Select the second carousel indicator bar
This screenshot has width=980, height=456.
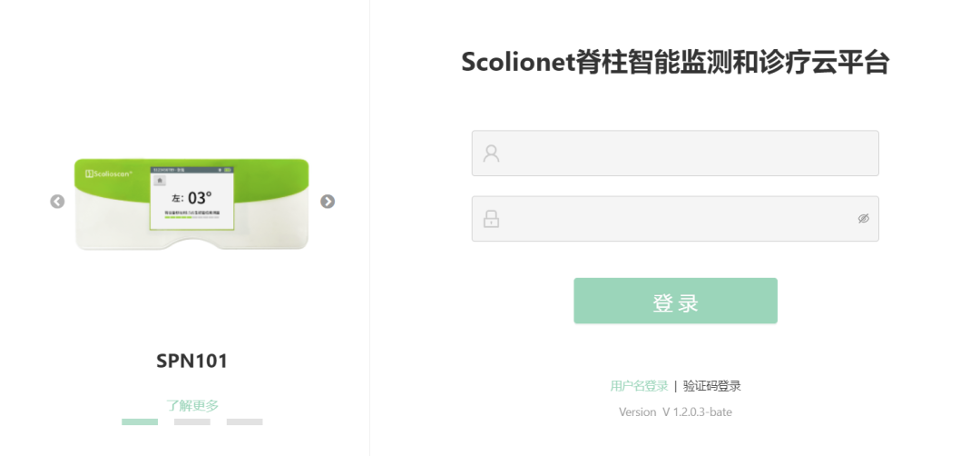click(192, 421)
